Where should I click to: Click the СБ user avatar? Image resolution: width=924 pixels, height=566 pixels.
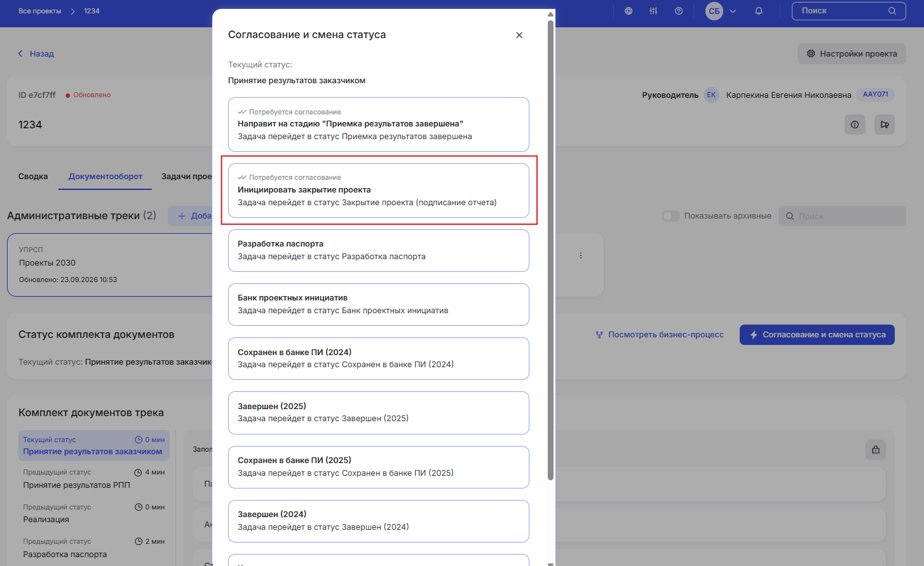(714, 11)
